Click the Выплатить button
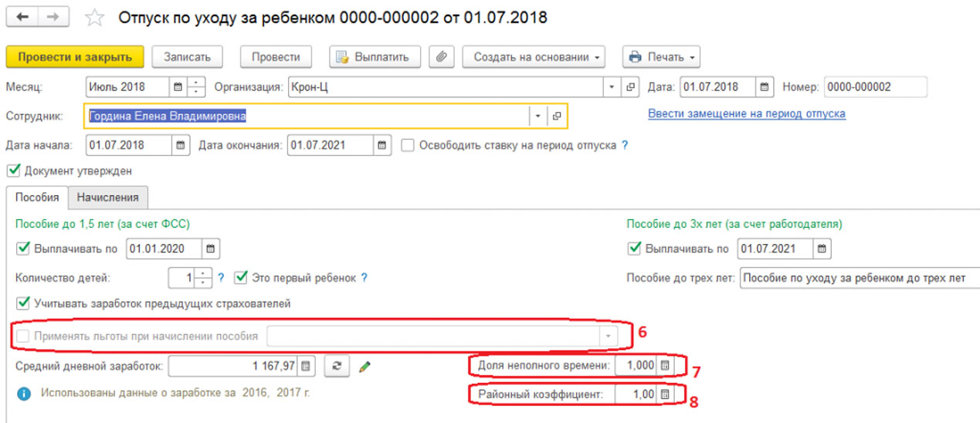The width and height of the screenshot is (980, 423). coord(375,56)
